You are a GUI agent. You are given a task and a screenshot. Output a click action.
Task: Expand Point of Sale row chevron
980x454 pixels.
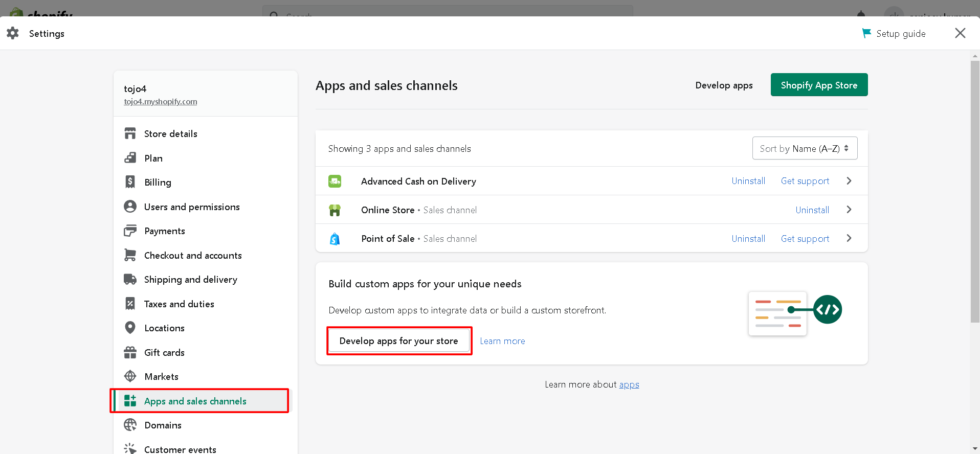849,238
